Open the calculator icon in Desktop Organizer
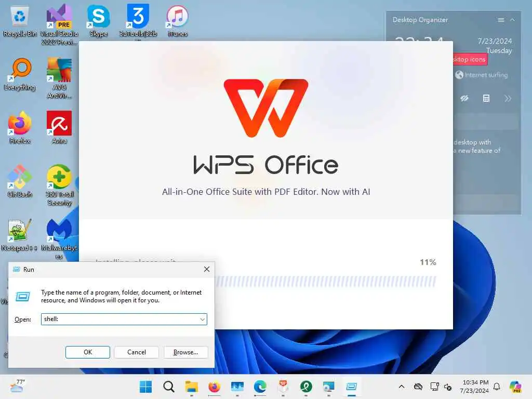The width and height of the screenshot is (532, 399). tap(486, 98)
